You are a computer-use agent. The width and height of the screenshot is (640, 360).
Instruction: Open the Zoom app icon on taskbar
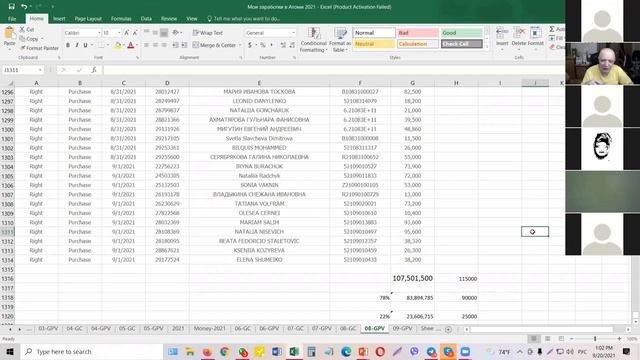pos(465,351)
